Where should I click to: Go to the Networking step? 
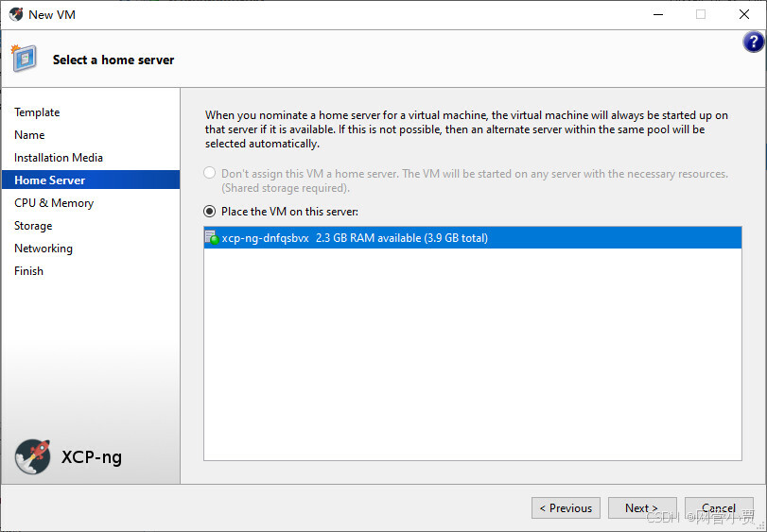coord(44,249)
